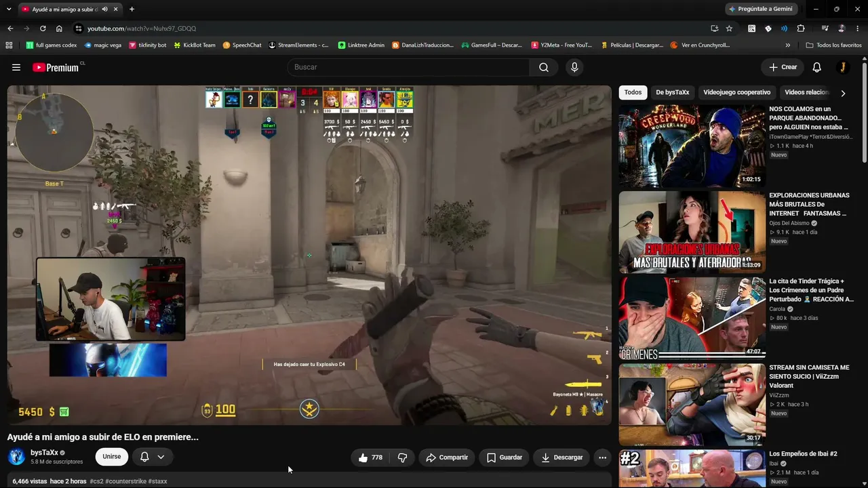
Task: Mute the tab audio speaker icon
Action: (104, 9)
